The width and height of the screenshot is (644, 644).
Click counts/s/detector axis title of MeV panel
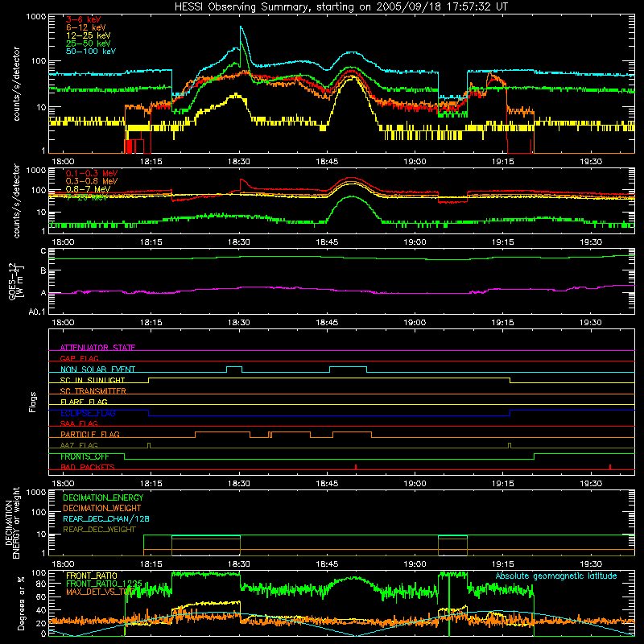[x=16, y=200]
